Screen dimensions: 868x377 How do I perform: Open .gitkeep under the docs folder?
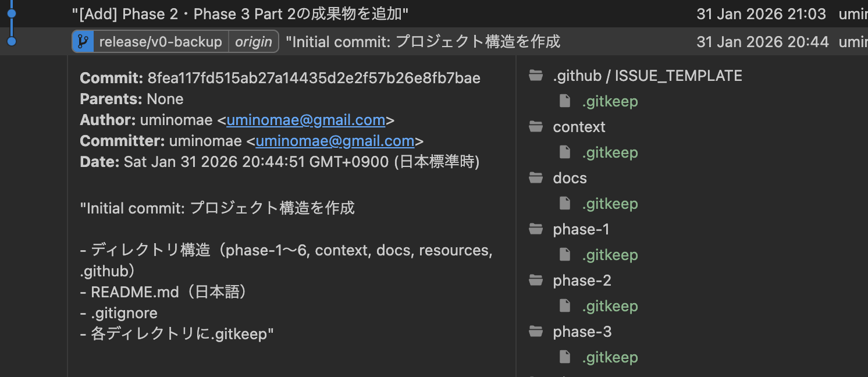click(610, 204)
